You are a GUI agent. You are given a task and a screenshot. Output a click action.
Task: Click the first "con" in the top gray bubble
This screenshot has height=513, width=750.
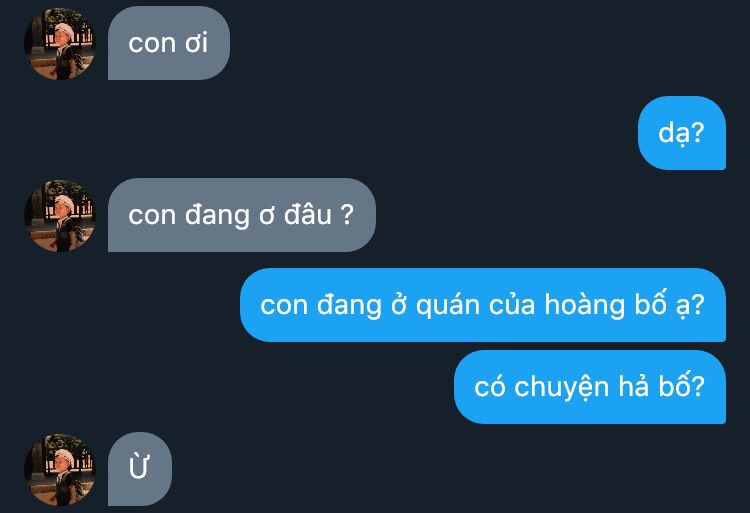(152, 44)
